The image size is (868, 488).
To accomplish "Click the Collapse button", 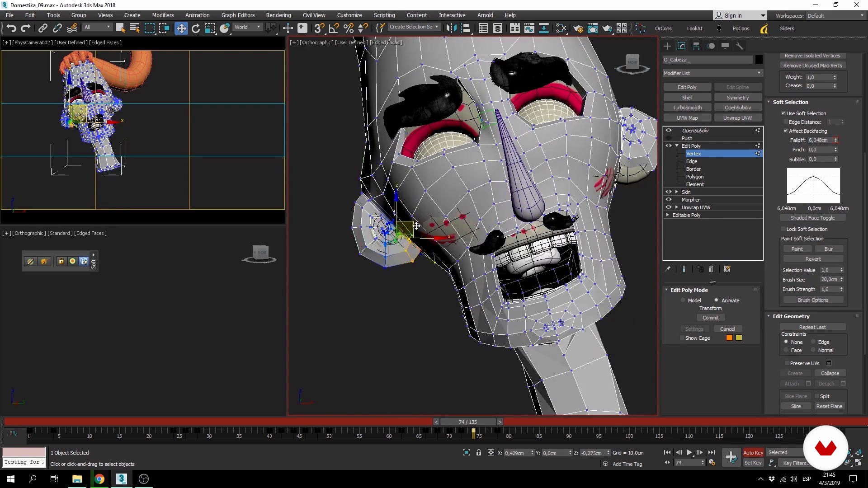I will click(830, 373).
